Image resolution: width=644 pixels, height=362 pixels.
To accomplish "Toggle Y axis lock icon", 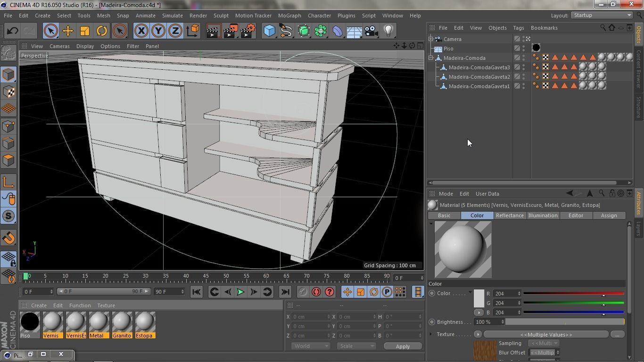I will click(x=158, y=31).
